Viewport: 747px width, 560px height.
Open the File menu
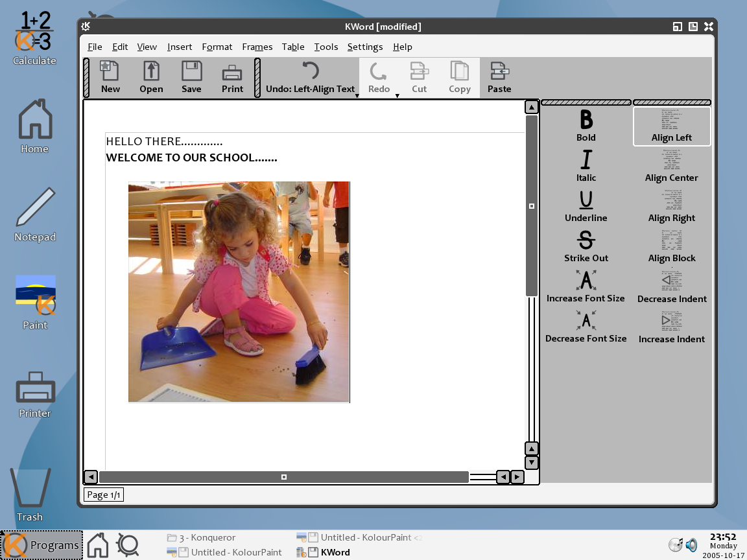(95, 47)
